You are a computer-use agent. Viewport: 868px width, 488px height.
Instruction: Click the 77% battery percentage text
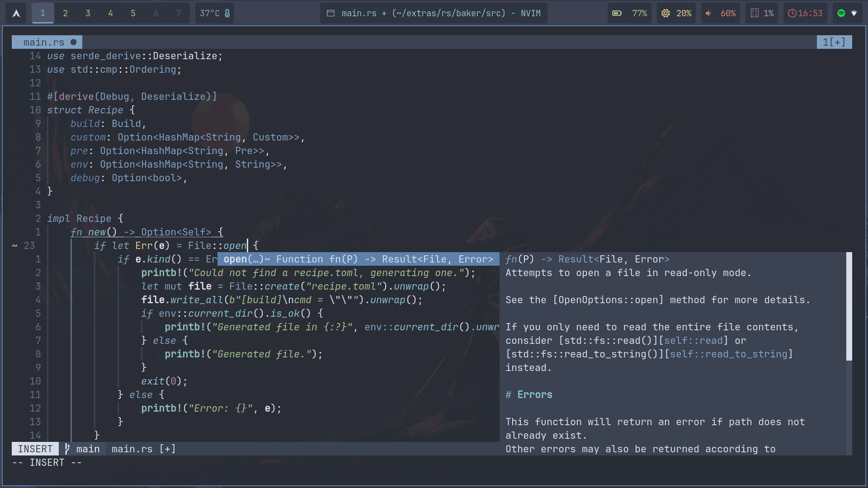point(639,13)
